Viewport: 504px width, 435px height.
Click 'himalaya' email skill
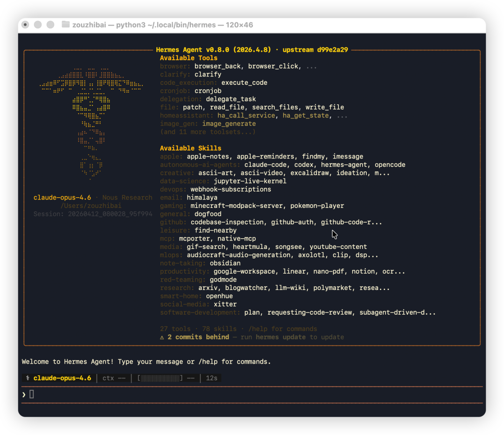[202, 198]
